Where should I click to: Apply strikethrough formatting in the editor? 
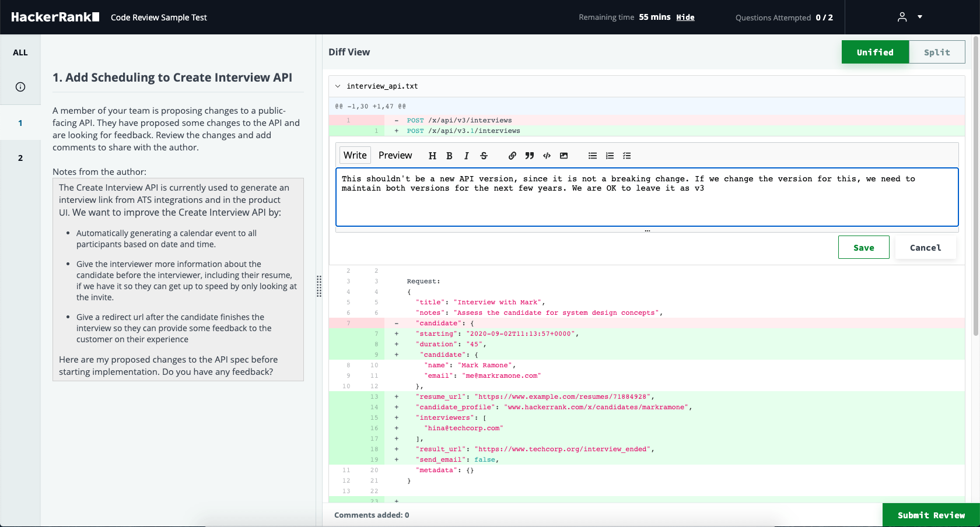(484, 156)
